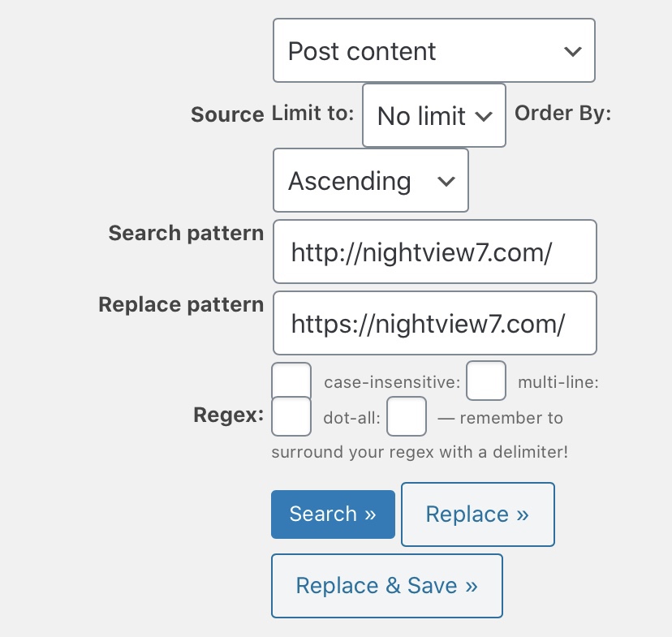The height and width of the screenshot is (637, 672).
Task: Click into the Replace pattern text field
Action: click(434, 323)
